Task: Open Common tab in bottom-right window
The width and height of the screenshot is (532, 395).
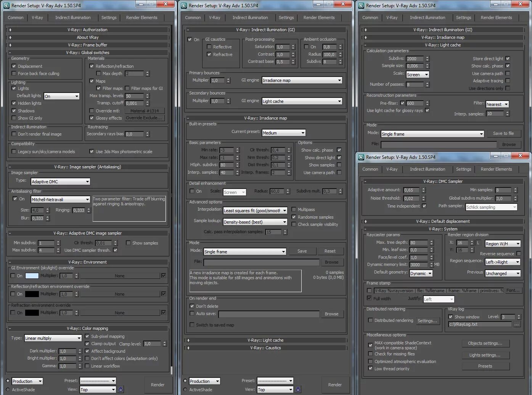Action: pyautogui.click(x=370, y=169)
